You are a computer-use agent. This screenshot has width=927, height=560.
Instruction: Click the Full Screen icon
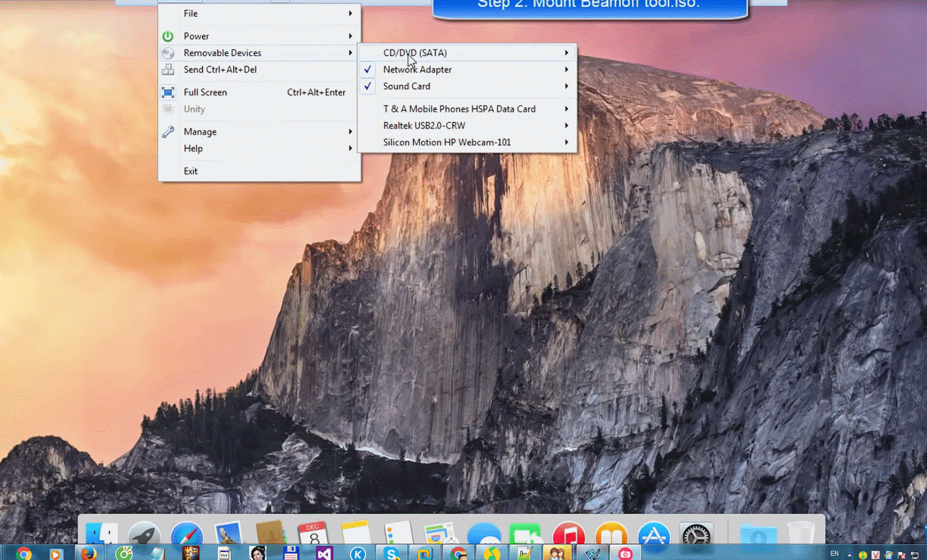pos(168,92)
